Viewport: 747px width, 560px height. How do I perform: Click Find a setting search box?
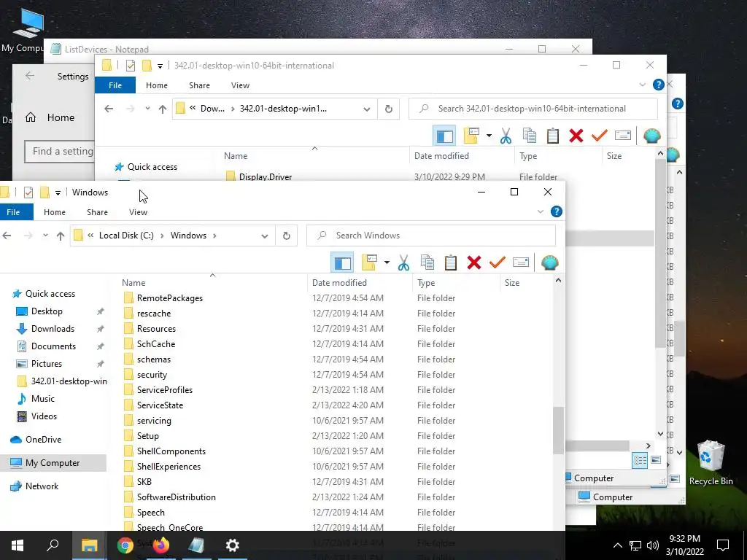pos(60,152)
